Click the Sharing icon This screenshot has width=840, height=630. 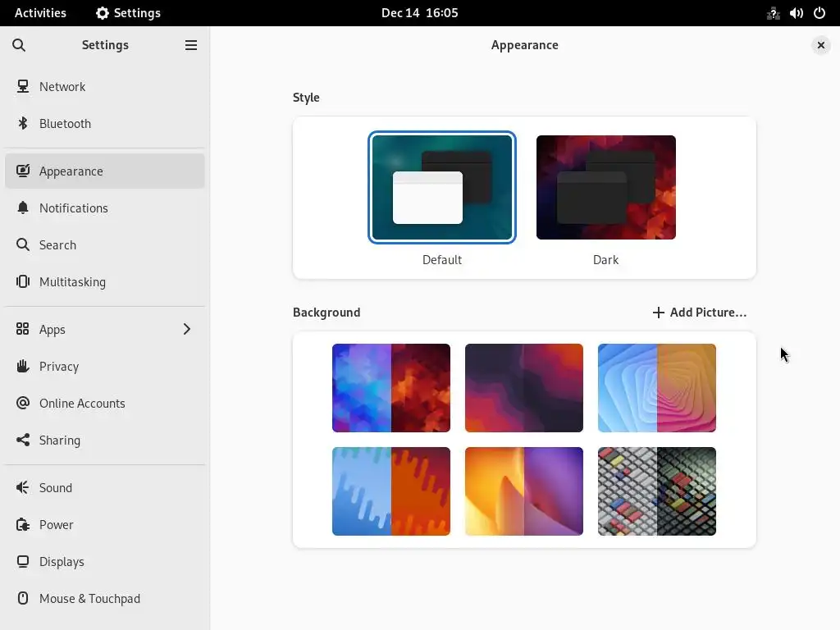click(22, 440)
